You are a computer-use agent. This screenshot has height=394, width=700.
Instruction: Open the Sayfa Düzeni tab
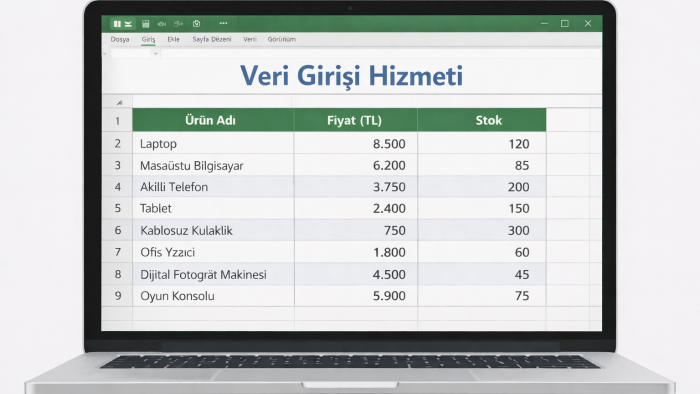point(212,39)
